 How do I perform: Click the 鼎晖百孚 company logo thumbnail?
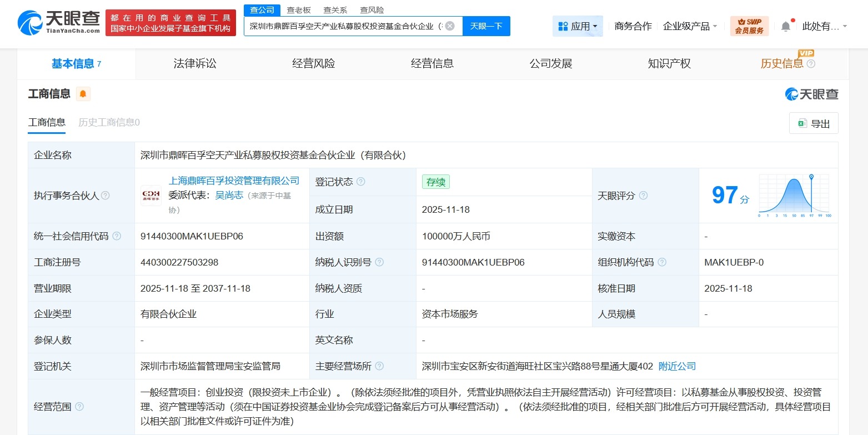(x=151, y=196)
